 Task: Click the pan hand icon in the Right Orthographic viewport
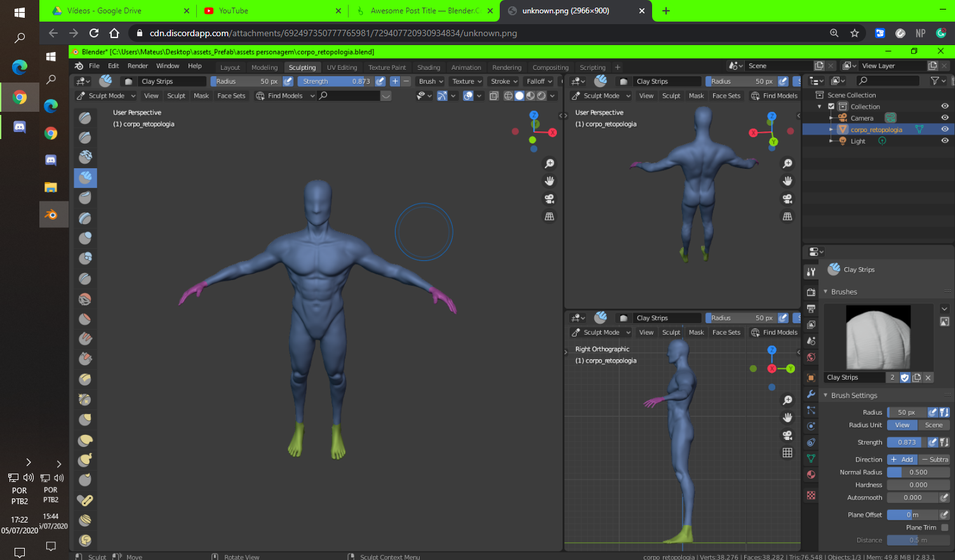point(787,417)
